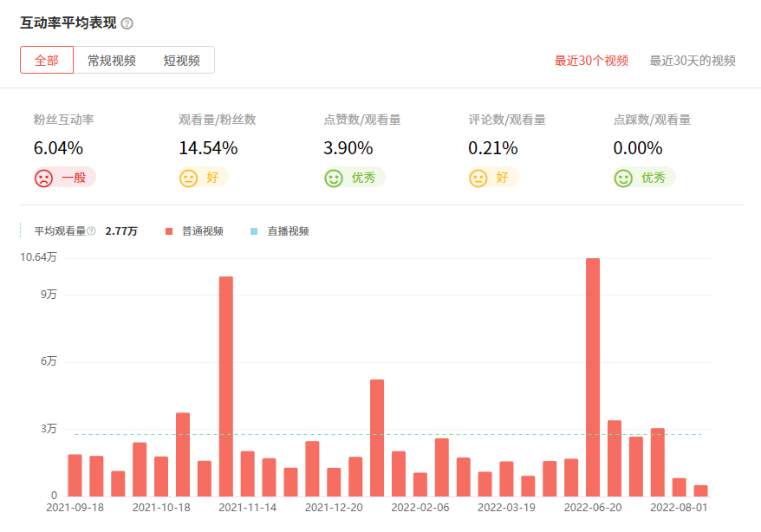Click the blue 直播视频 legend color square
This screenshot has width=761, height=532.
tap(254, 231)
